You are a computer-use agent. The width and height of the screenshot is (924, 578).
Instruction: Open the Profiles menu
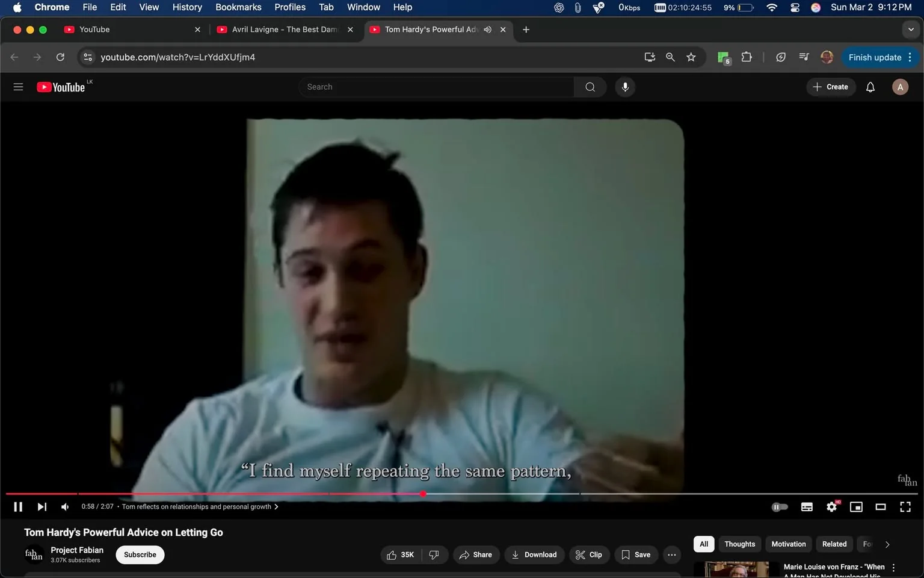290,7
